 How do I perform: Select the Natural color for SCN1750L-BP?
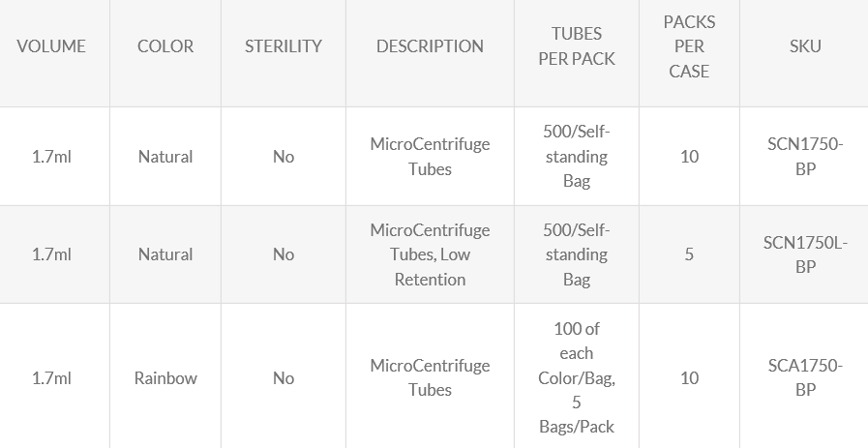pyautogui.click(x=165, y=254)
